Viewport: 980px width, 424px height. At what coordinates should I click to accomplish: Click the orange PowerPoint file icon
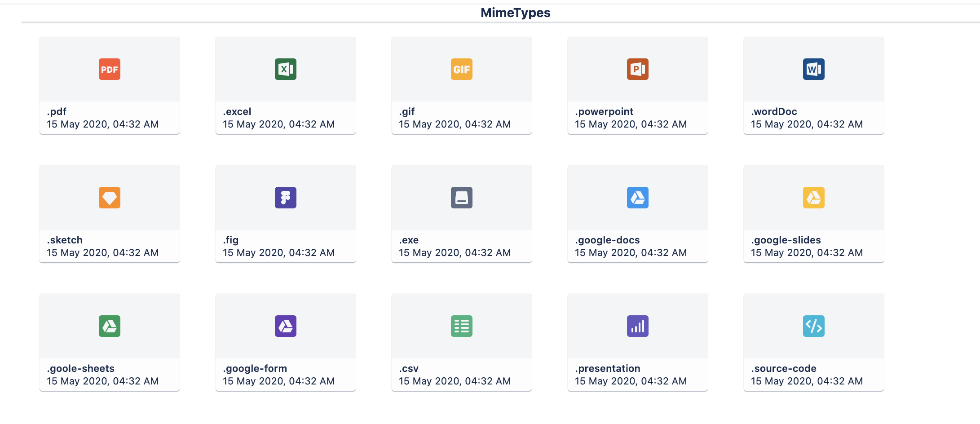point(638,69)
